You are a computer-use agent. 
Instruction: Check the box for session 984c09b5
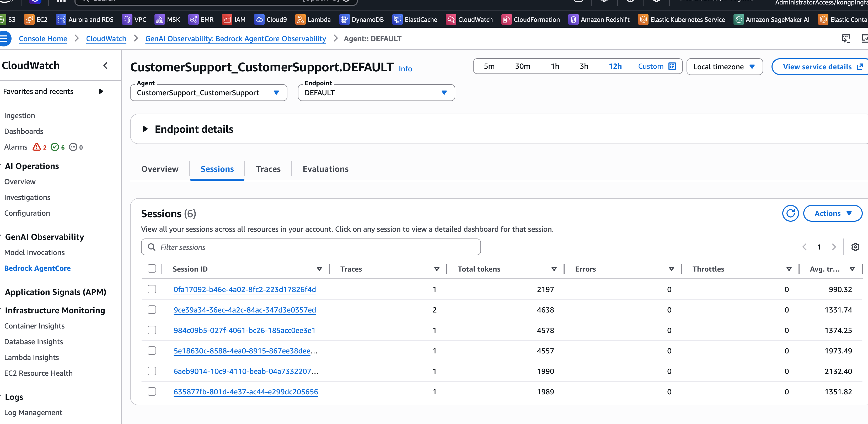point(152,330)
